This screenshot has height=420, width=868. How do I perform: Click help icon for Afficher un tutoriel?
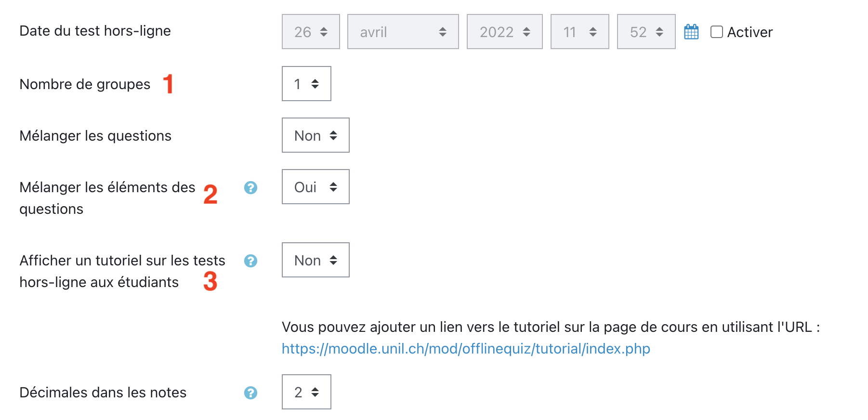tap(250, 261)
